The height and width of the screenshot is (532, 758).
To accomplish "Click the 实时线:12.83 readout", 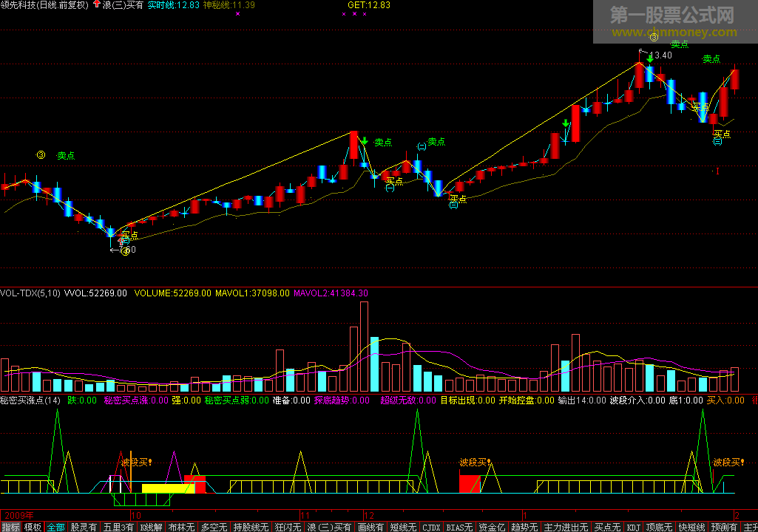I will point(174,5).
